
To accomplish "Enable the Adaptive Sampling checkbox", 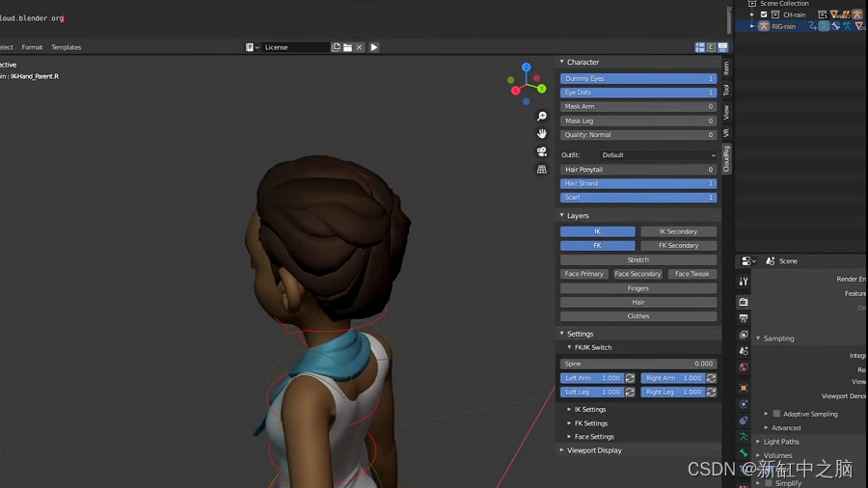I will (776, 414).
